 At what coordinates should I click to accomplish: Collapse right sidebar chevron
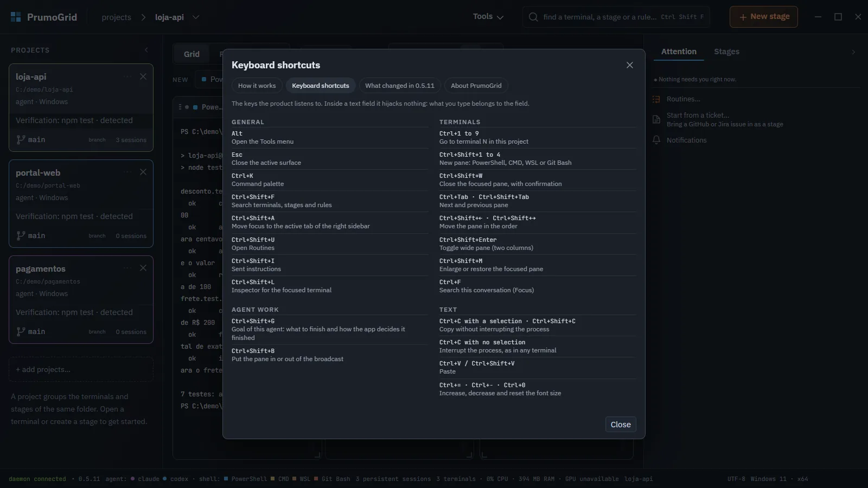click(853, 52)
